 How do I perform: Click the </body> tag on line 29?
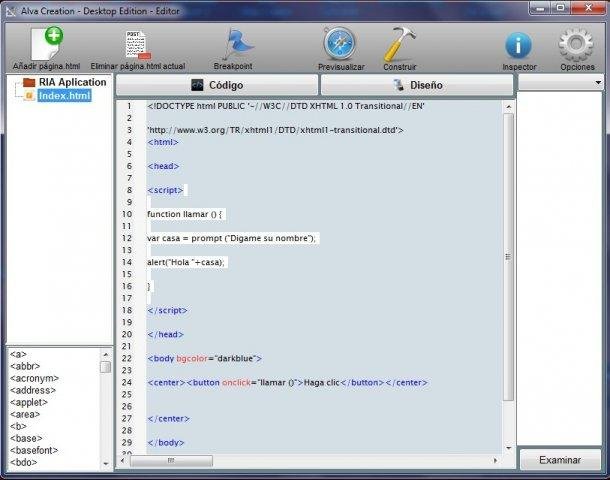[x=166, y=443]
